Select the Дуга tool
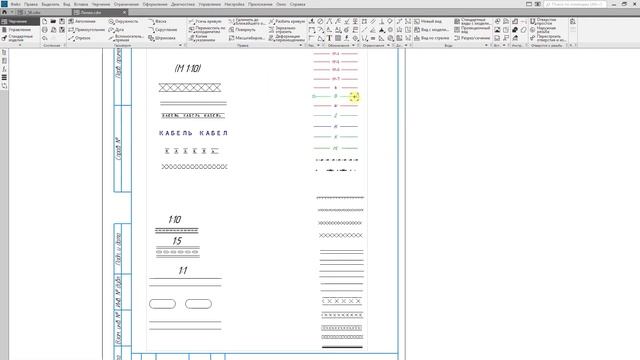Screen dimensions: 640x360 click(116, 30)
